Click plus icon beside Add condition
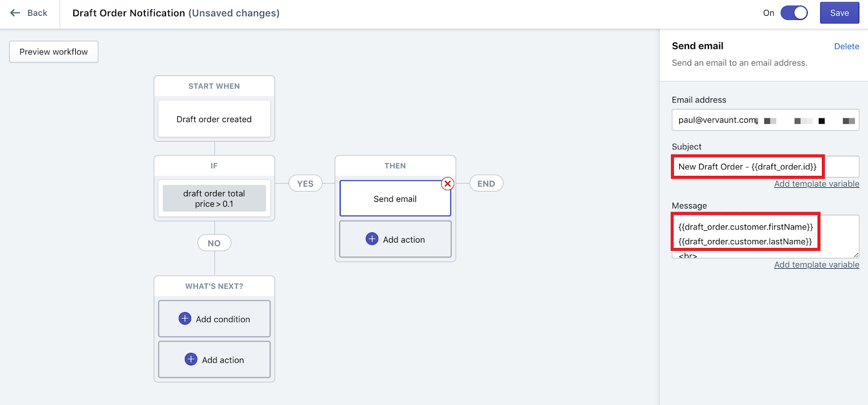Screen dimensions: 868x405 (x=185, y=319)
